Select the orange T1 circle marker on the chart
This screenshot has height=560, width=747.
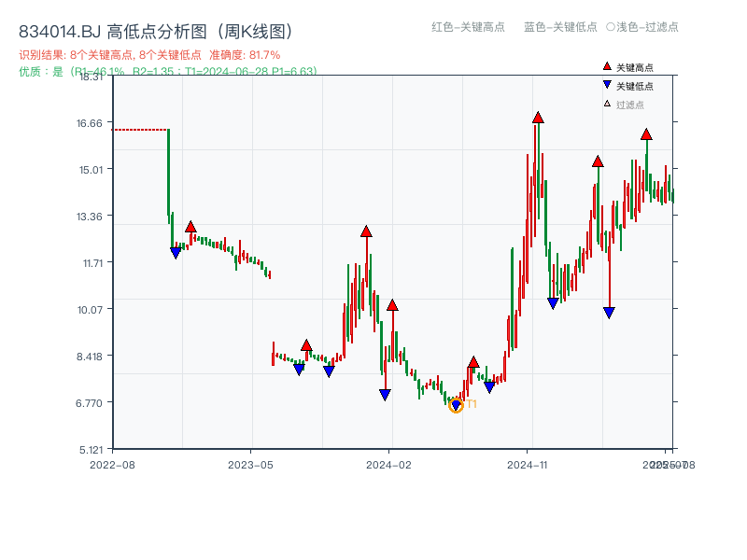(457, 405)
